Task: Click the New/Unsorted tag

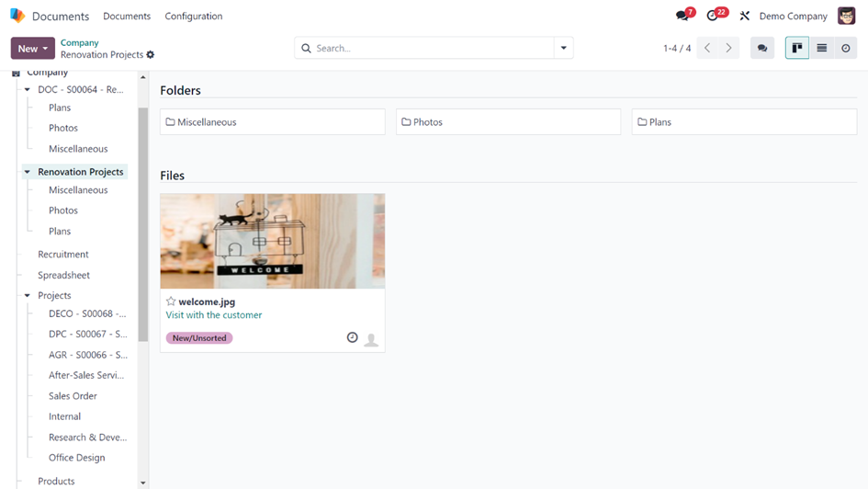Action: (x=199, y=338)
